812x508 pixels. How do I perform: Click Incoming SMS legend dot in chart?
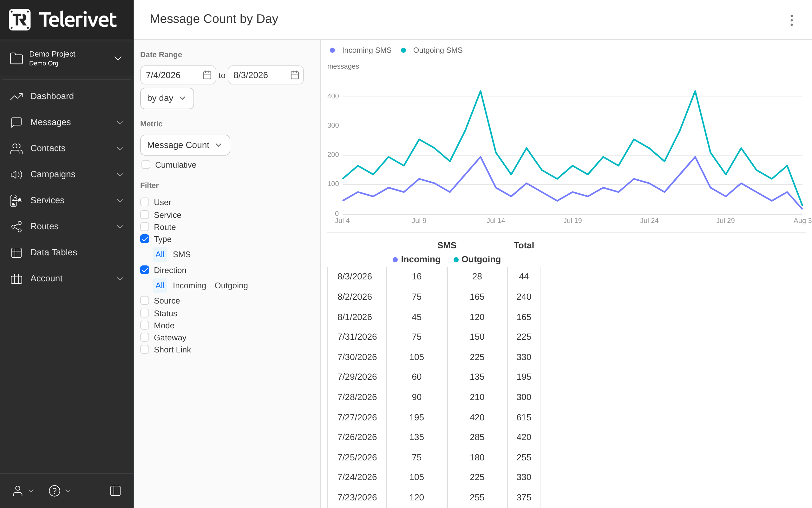coord(332,50)
